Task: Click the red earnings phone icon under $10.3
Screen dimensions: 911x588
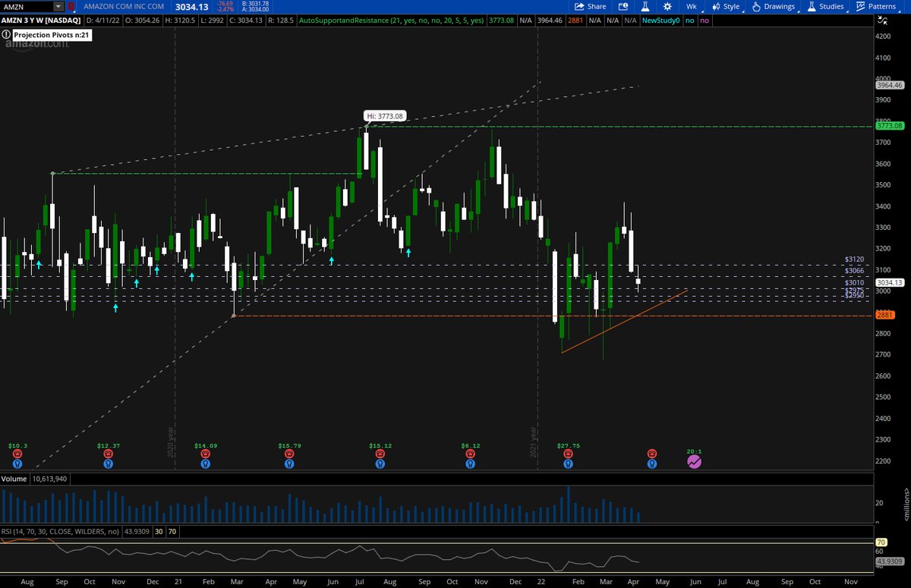Action: [17, 454]
